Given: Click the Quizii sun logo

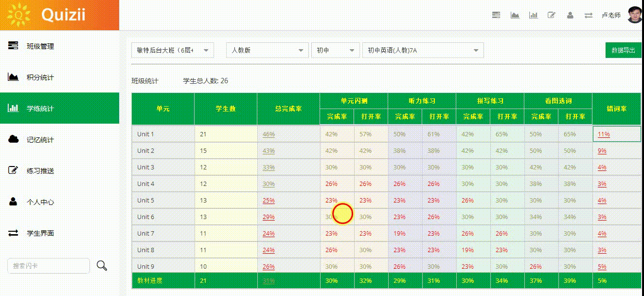Looking at the screenshot, I should point(19,15).
